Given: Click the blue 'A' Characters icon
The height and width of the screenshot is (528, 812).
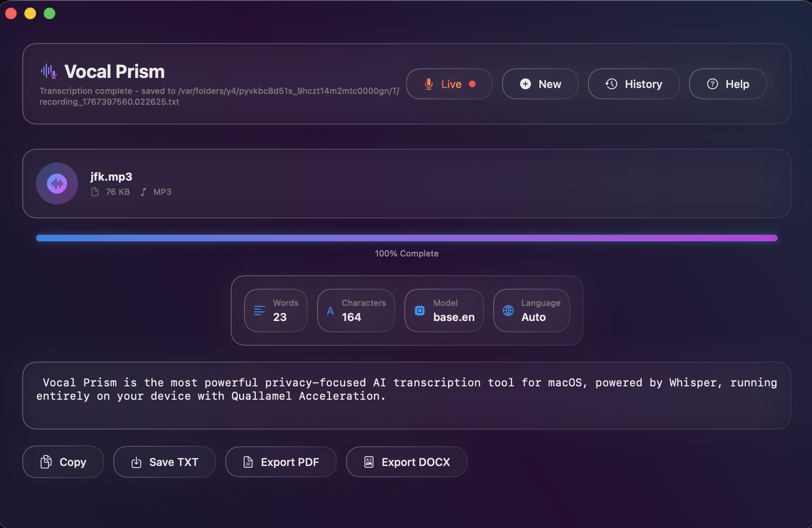Looking at the screenshot, I should pyautogui.click(x=331, y=311).
